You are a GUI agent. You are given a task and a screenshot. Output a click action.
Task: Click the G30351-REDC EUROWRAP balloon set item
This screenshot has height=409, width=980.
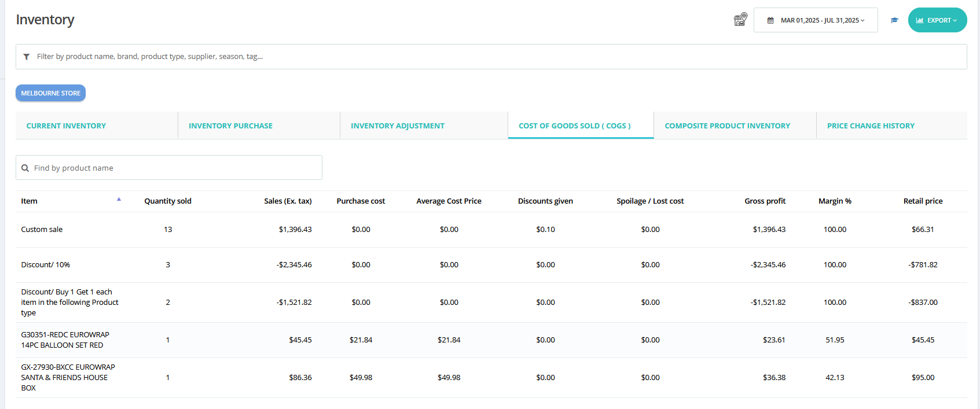click(65, 340)
